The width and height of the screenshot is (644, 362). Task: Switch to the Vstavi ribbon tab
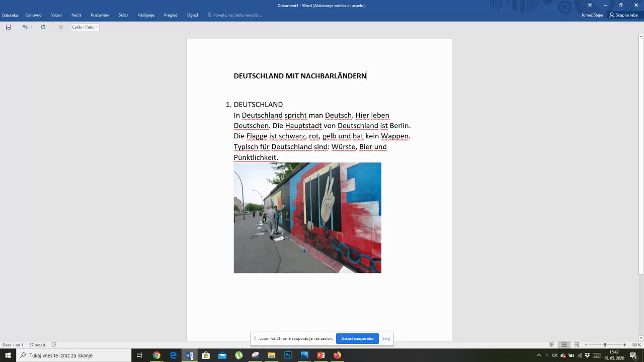56,15
